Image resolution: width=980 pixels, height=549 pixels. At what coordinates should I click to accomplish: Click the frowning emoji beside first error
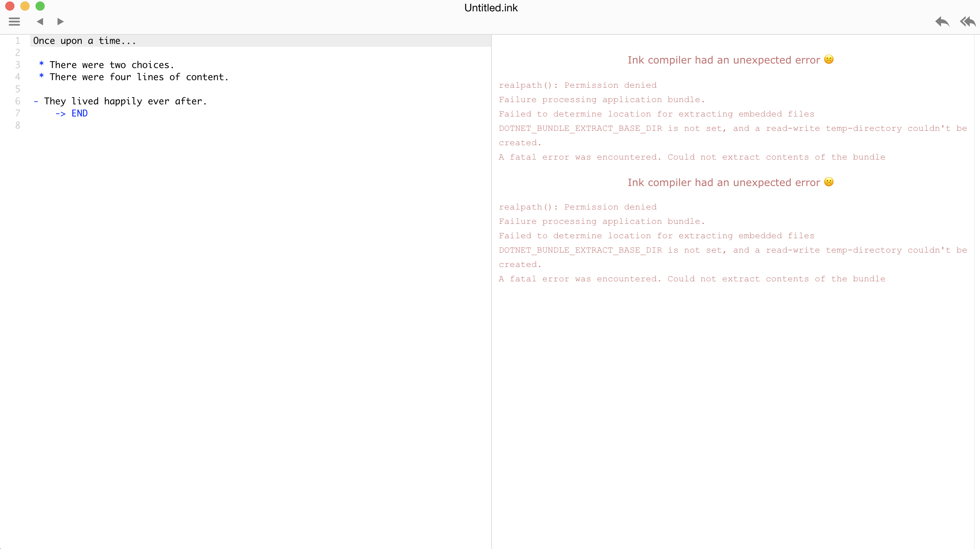pyautogui.click(x=829, y=59)
